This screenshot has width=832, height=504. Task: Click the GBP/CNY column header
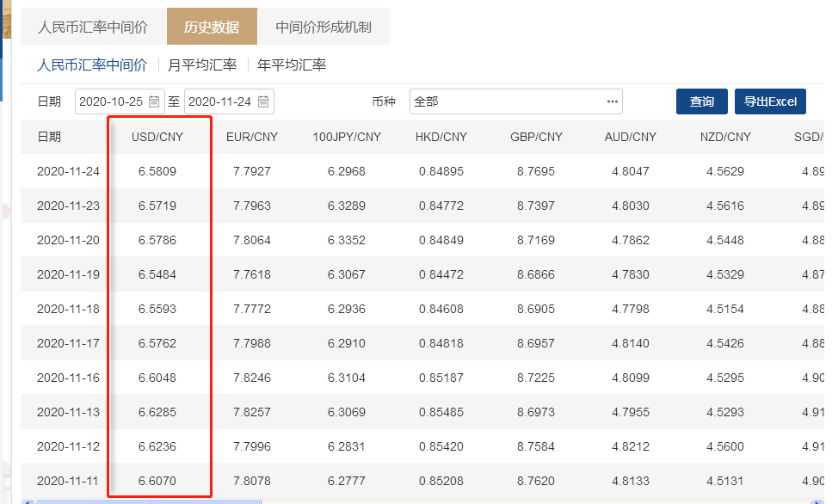pos(536,137)
